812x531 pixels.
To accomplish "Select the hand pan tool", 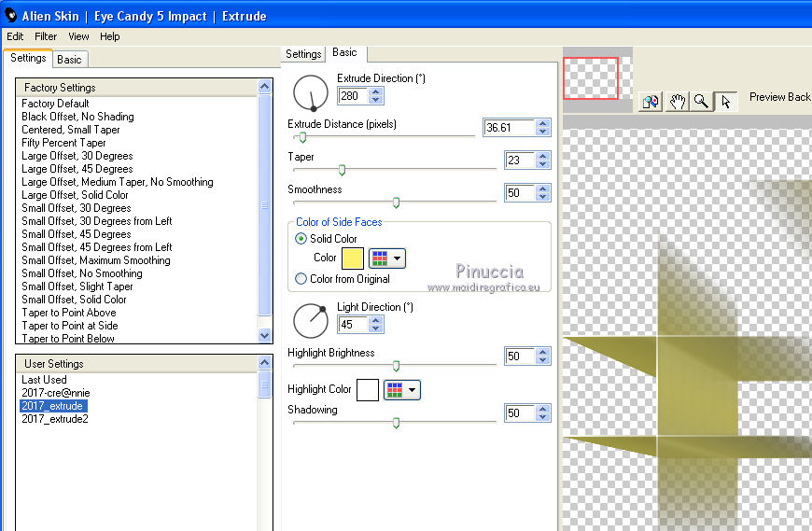I will pos(677,102).
